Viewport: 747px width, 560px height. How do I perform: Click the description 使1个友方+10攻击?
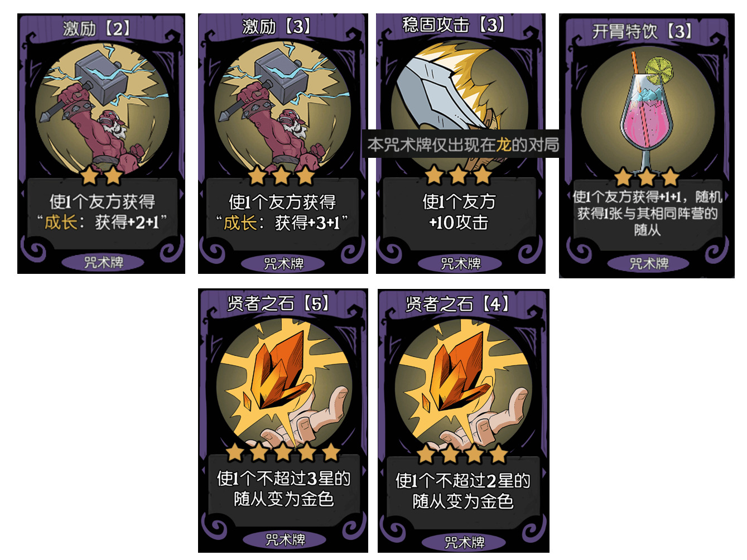[459, 212]
